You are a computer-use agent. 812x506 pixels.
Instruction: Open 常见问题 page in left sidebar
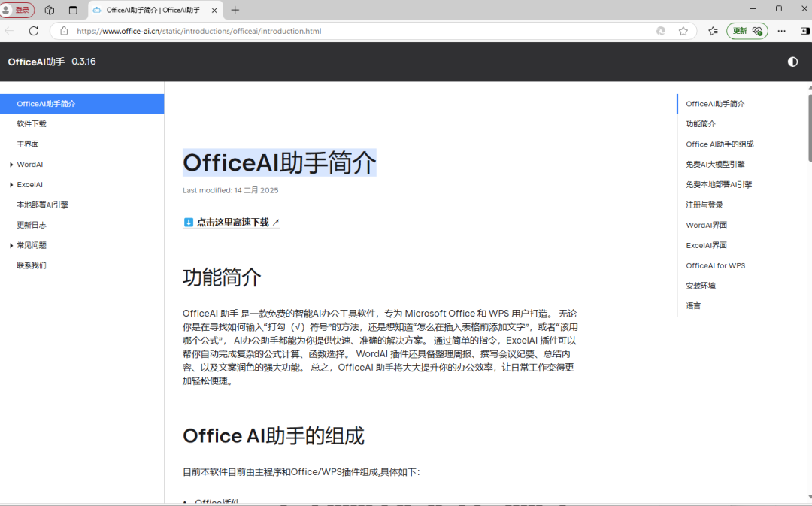(x=32, y=245)
